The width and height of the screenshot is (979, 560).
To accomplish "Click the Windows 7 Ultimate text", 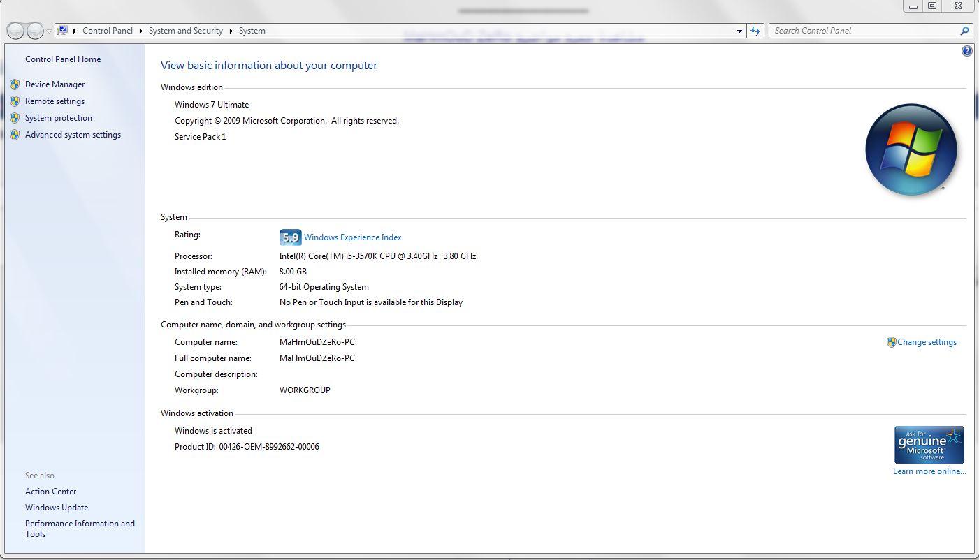I will coord(212,105).
